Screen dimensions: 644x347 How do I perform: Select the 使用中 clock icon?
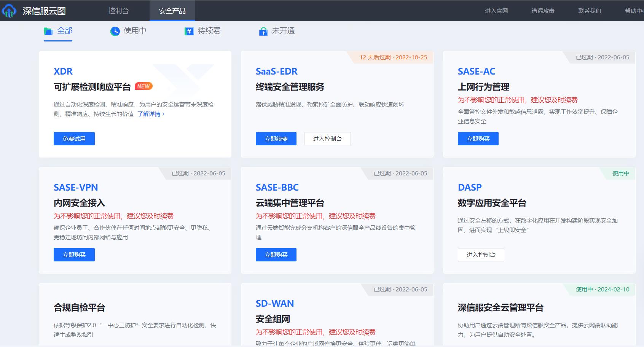115,31
